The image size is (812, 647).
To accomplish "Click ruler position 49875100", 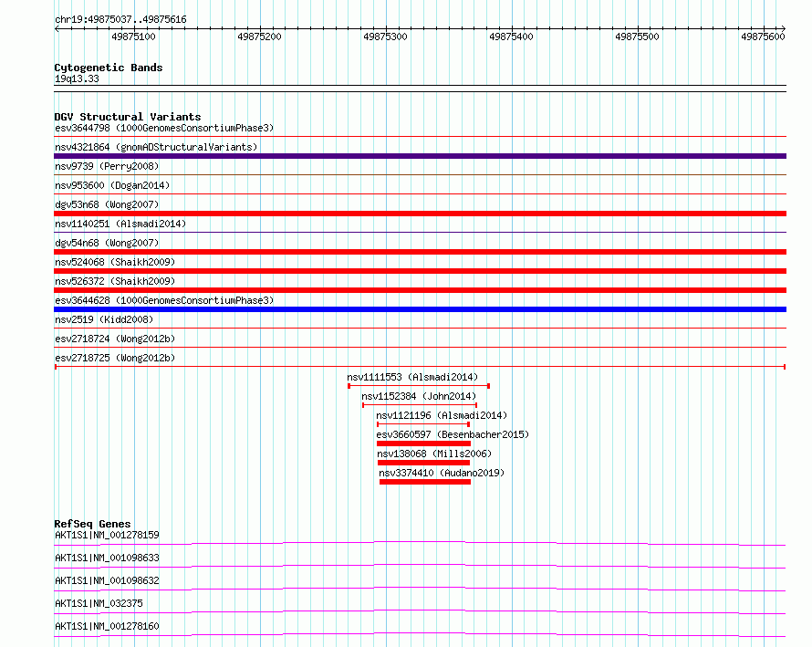I will (x=133, y=37).
